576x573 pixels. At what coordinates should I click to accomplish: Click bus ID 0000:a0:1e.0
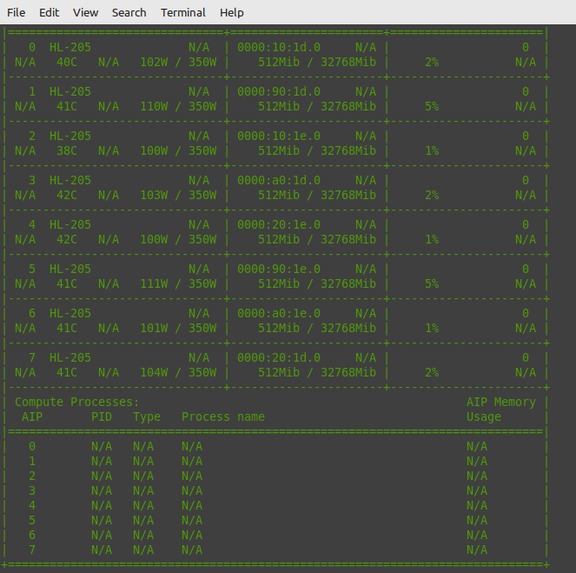(278, 313)
